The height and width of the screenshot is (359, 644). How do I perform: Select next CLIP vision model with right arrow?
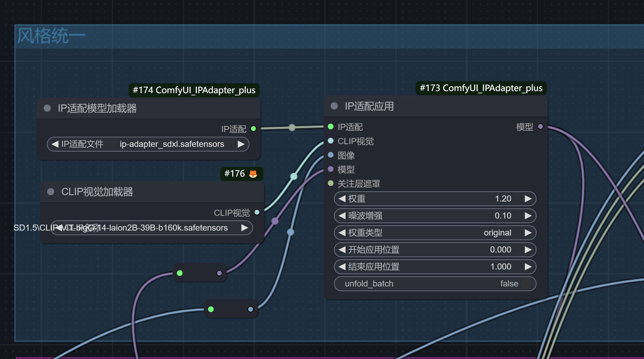(245, 228)
